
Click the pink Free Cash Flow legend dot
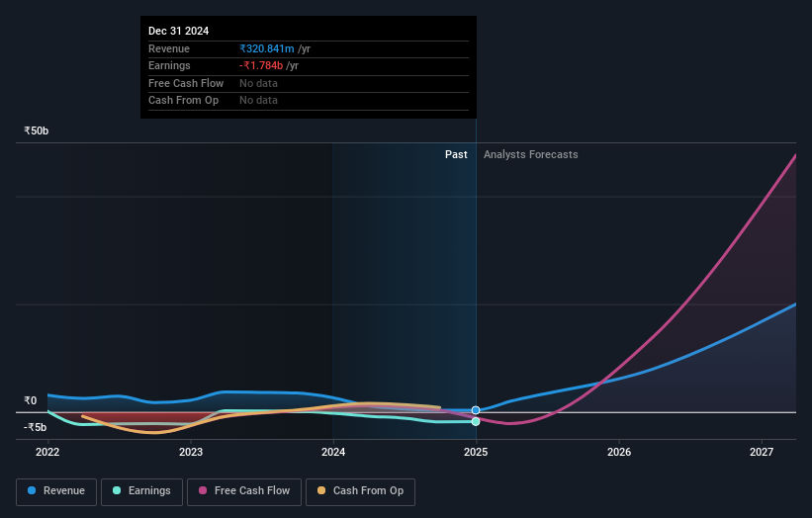(x=203, y=490)
